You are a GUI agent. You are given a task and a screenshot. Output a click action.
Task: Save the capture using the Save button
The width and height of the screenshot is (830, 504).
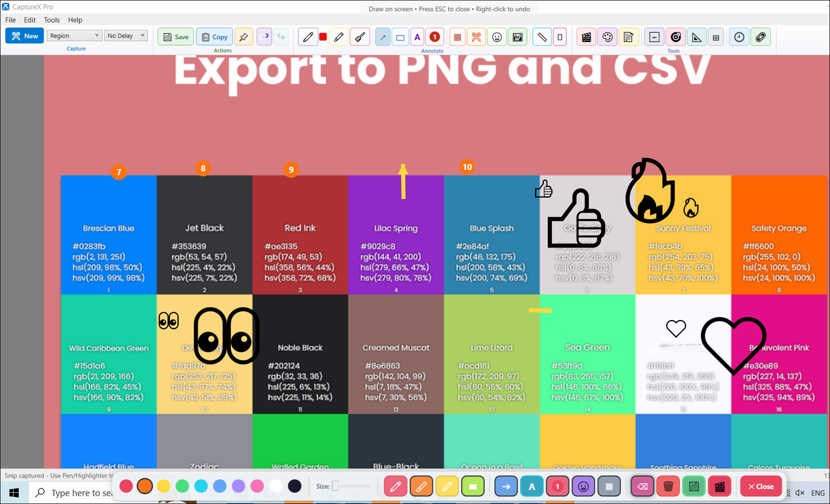pyautogui.click(x=176, y=37)
